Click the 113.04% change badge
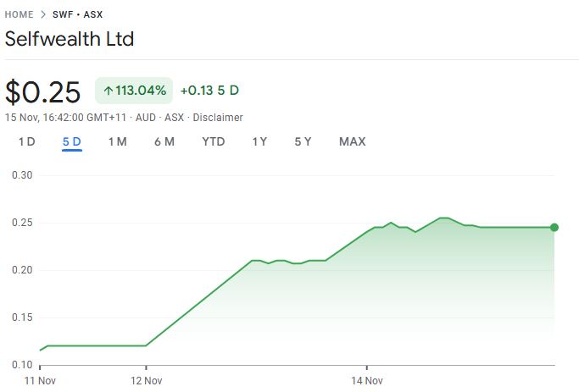 tap(134, 91)
